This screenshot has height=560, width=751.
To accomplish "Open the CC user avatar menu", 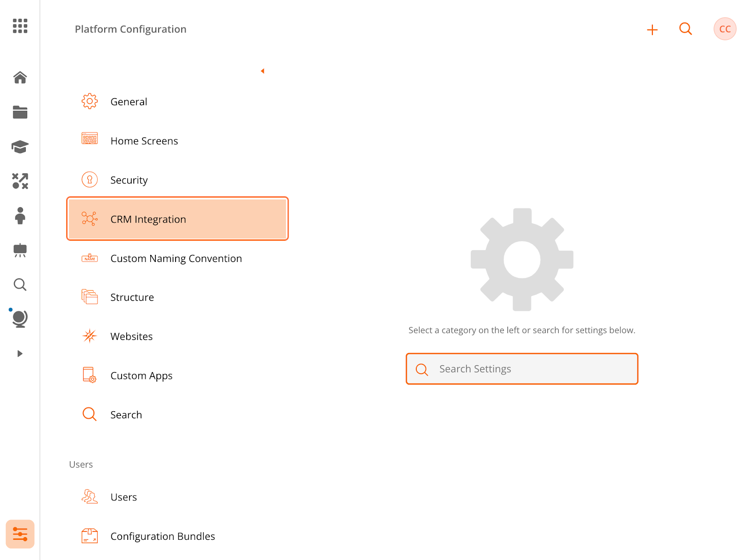I will point(725,29).
